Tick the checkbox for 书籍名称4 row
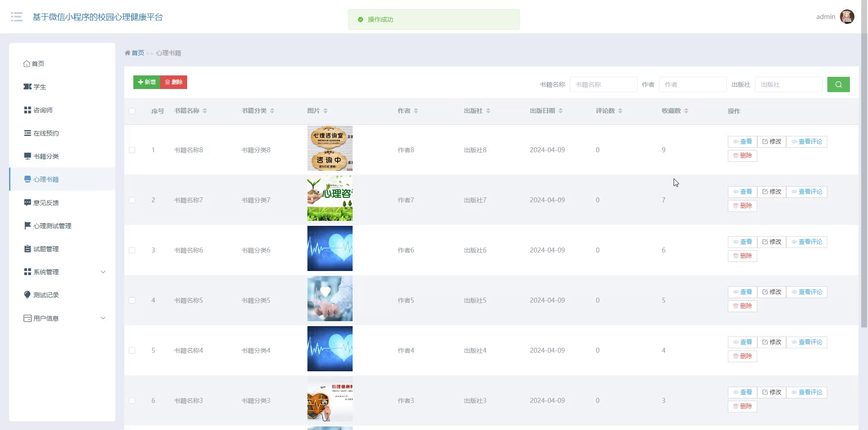This screenshot has height=430, width=868. [x=132, y=351]
